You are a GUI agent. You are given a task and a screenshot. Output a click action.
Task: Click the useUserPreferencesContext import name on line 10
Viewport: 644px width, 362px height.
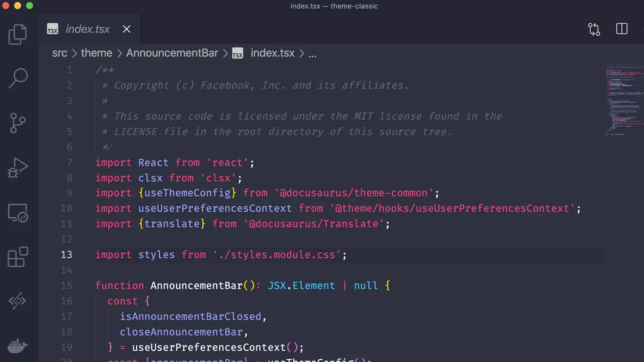point(215,209)
